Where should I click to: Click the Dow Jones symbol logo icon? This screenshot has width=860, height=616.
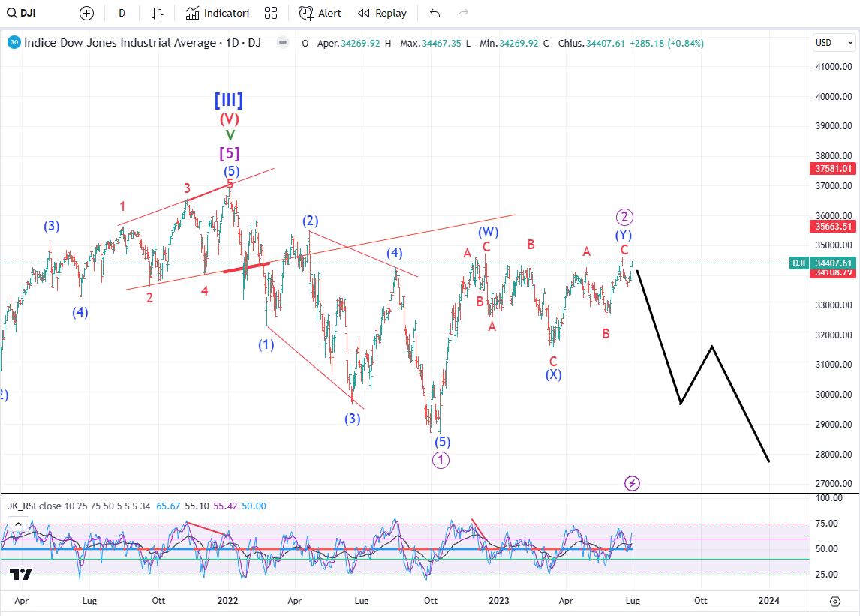[x=14, y=42]
